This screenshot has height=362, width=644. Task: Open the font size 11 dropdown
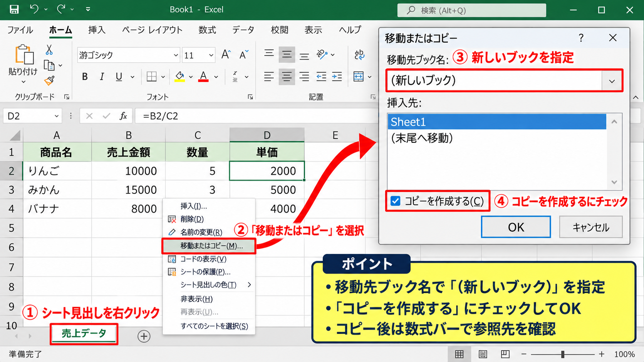click(x=211, y=55)
